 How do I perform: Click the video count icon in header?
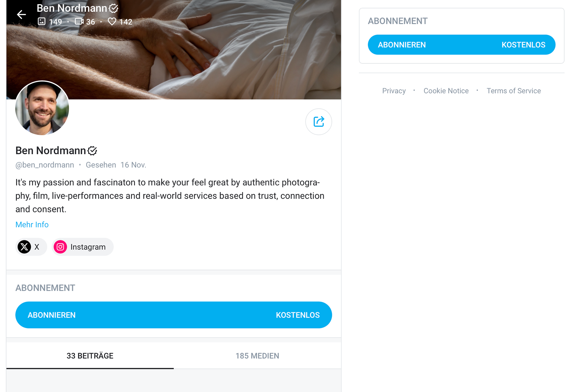pos(79,21)
